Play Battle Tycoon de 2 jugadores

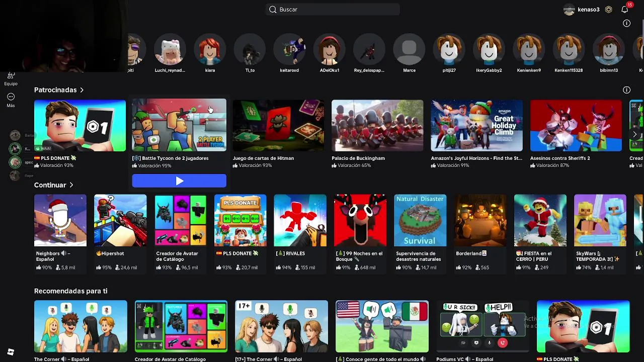(179, 181)
